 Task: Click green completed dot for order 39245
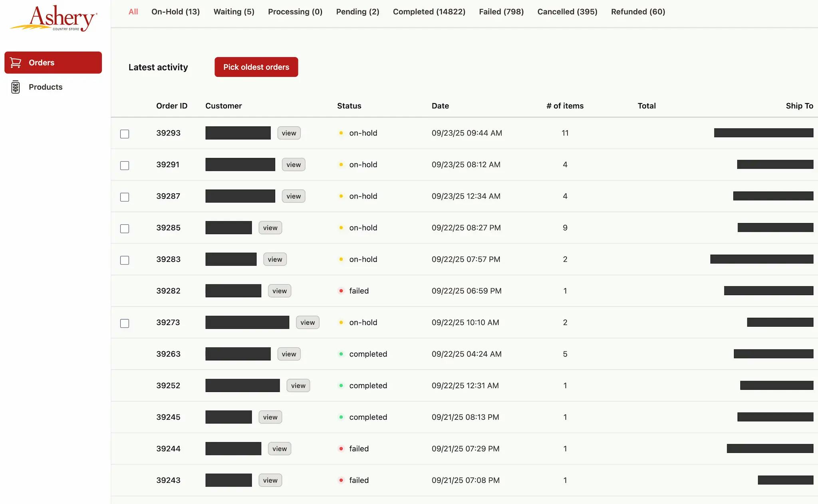tap(341, 417)
